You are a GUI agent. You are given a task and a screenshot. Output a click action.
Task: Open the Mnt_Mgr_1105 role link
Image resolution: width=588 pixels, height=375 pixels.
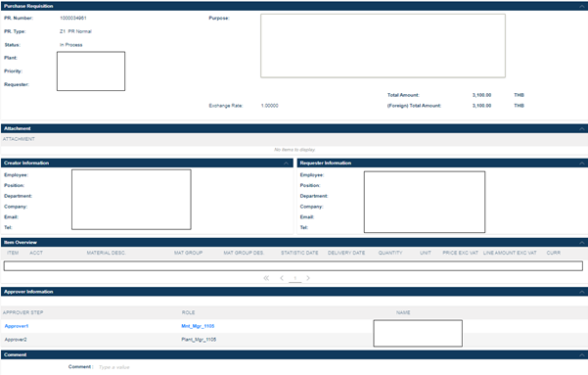point(198,326)
